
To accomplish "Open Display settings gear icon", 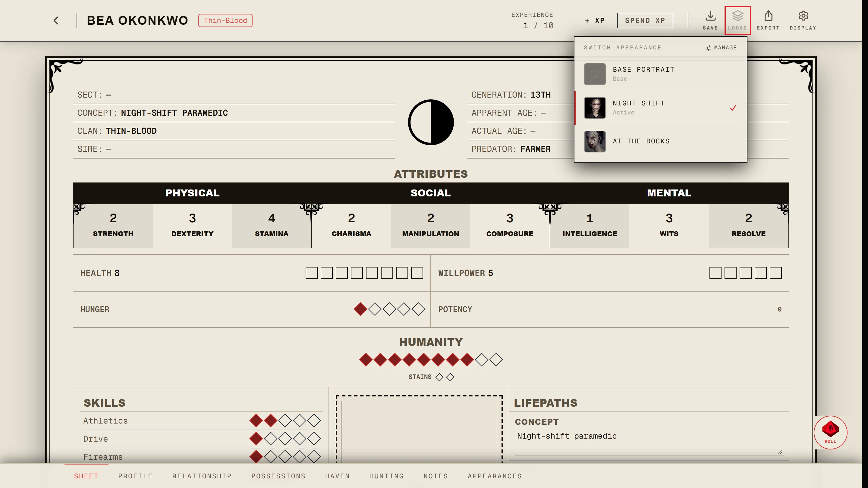I will [x=803, y=20].
